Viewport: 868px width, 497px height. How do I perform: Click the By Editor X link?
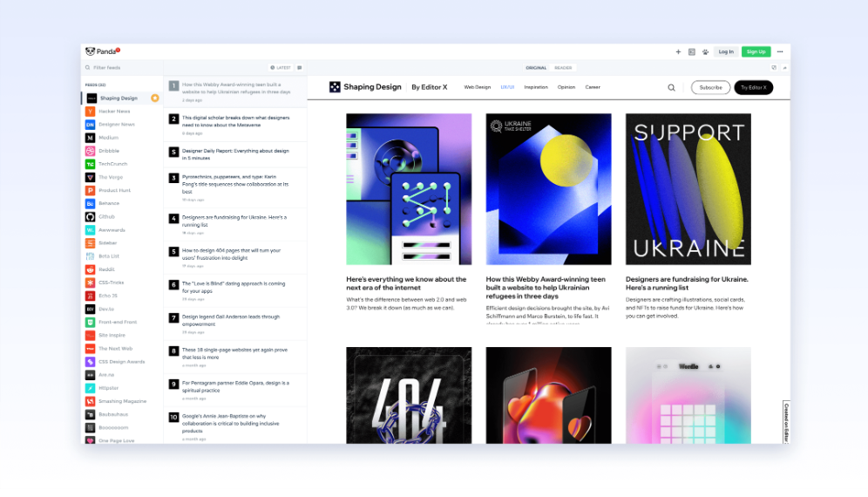coord(429,87)
